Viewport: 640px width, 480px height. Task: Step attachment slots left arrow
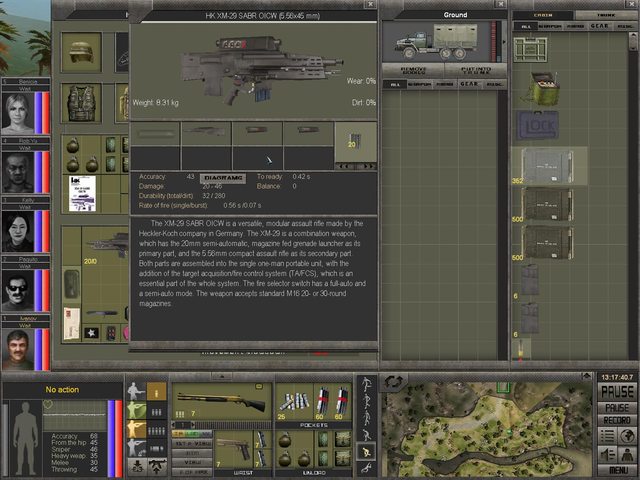point(345,166)
